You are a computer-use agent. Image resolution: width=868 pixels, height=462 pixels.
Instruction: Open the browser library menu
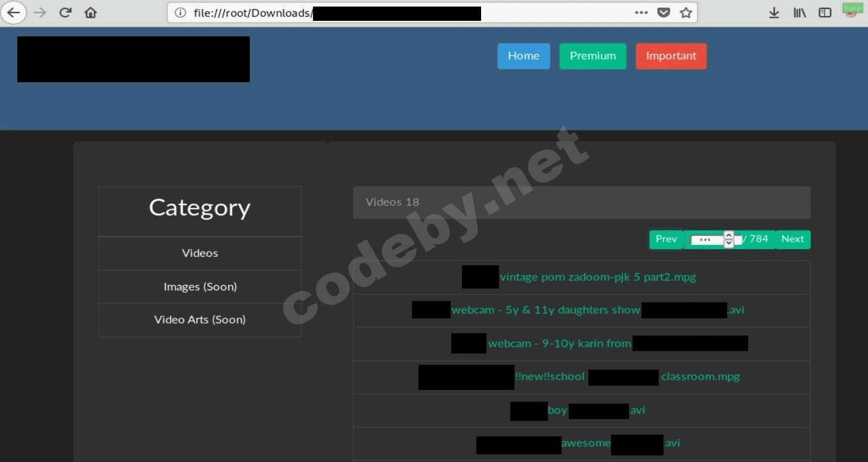799,13
